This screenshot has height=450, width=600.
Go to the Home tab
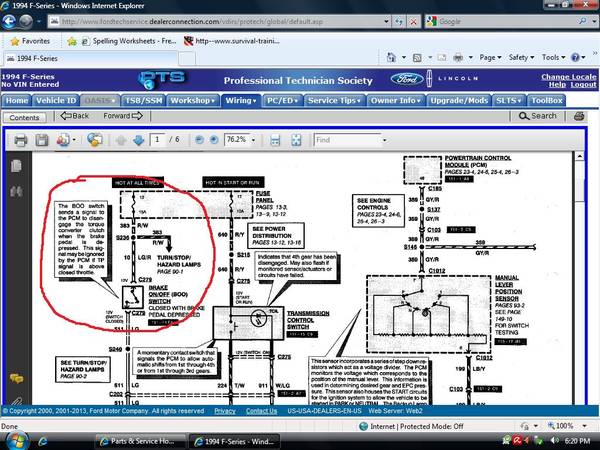16,100
